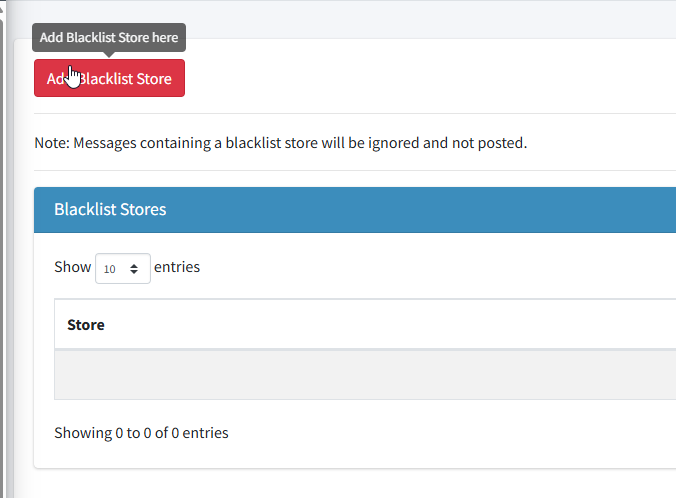Click the number 10 in the entries selector

coord(109,269)
